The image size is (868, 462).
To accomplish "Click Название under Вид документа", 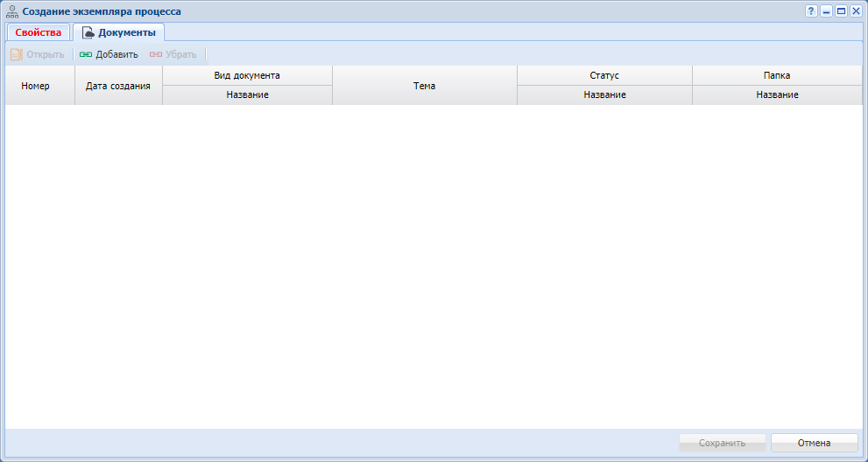I will click(248, 95).
